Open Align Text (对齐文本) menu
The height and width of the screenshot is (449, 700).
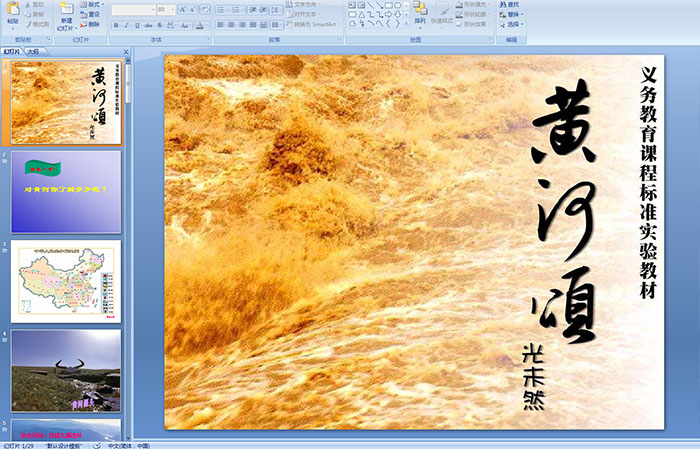(302, 14)
